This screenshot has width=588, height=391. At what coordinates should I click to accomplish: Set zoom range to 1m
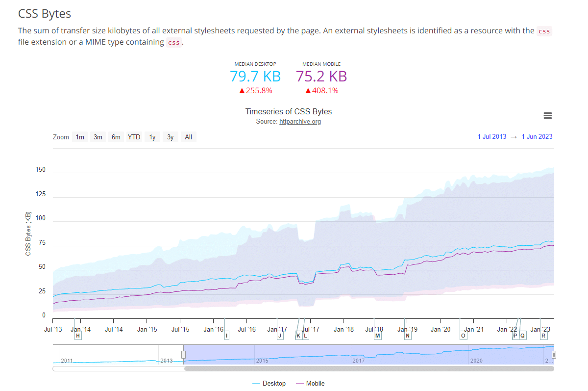click(x=80, y=137)
